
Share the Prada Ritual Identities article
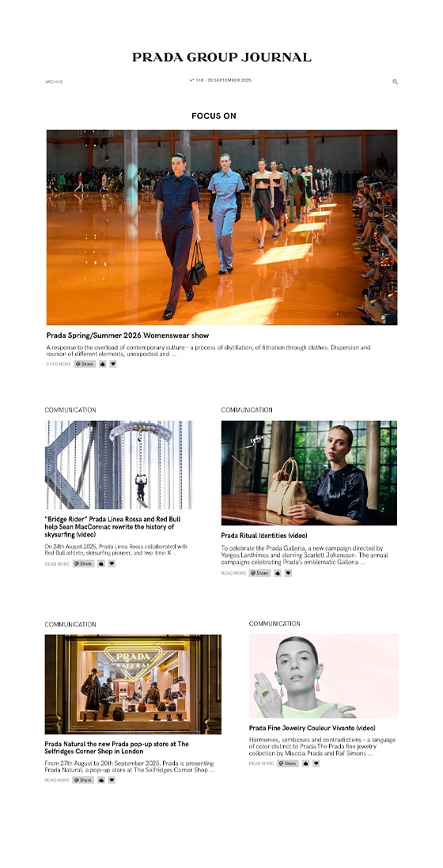(x=259, y=573)
